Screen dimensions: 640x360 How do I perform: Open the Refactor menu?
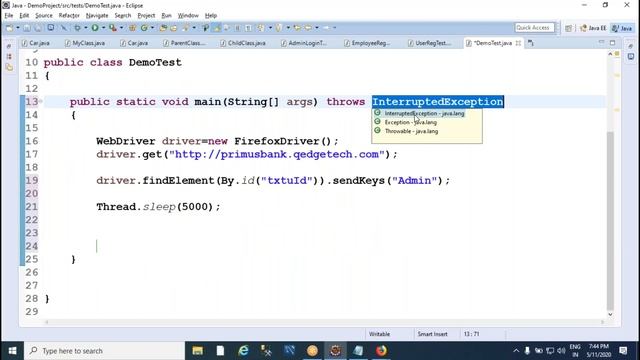pos(69,16)
